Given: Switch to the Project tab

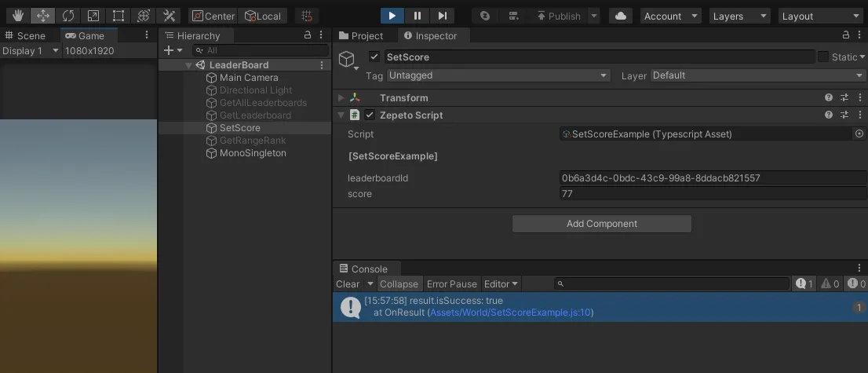Looking at the screenshot, I should 361,35.
